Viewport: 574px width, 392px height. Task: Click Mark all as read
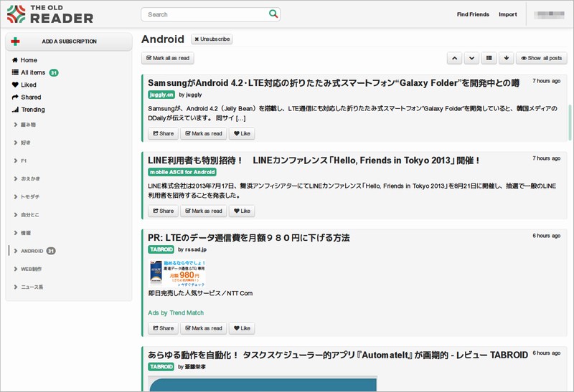tap(168, 58)
